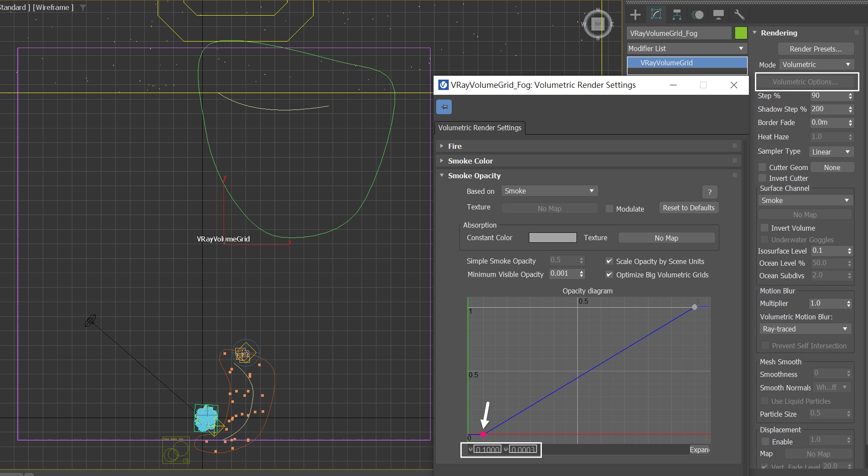The height and width of the screenshot is (476, 868).
Task: Click the curve point X value 0.1000 field
Action: click(487, 450)
